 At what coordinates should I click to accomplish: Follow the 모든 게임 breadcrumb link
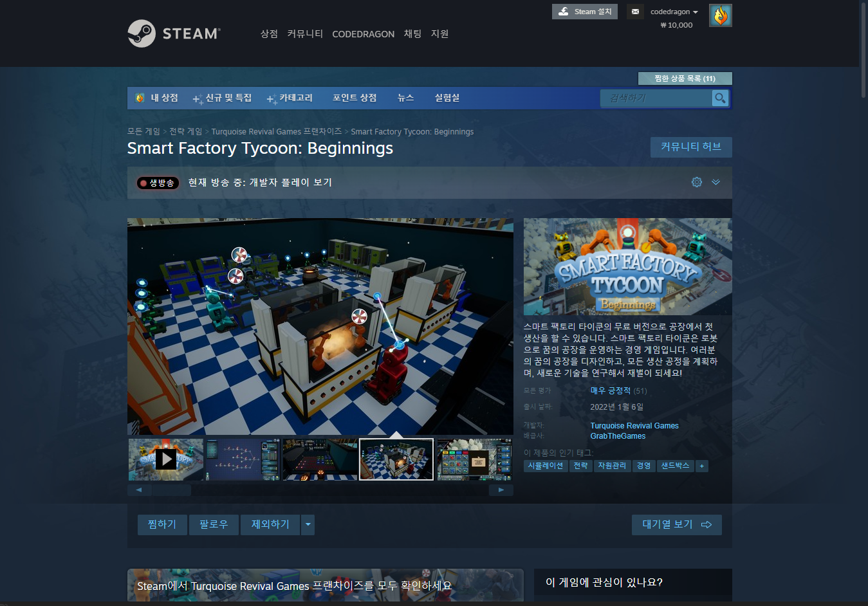(x=143, y=131)
